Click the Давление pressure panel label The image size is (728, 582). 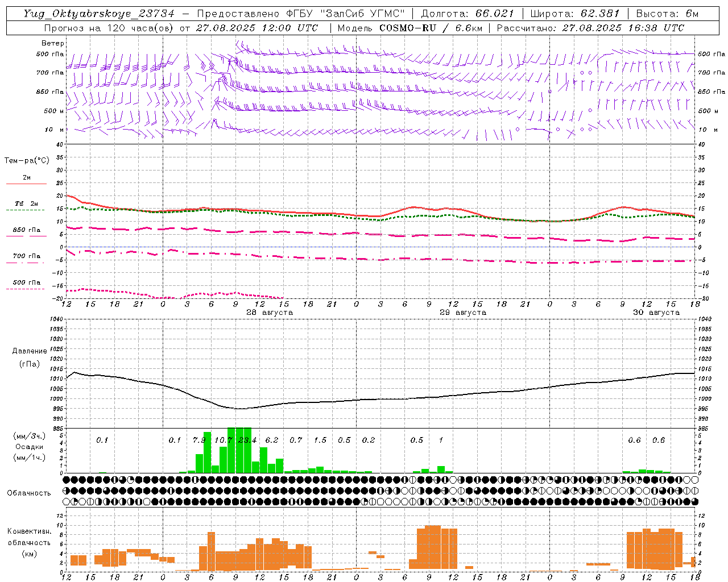pos(30,351)
